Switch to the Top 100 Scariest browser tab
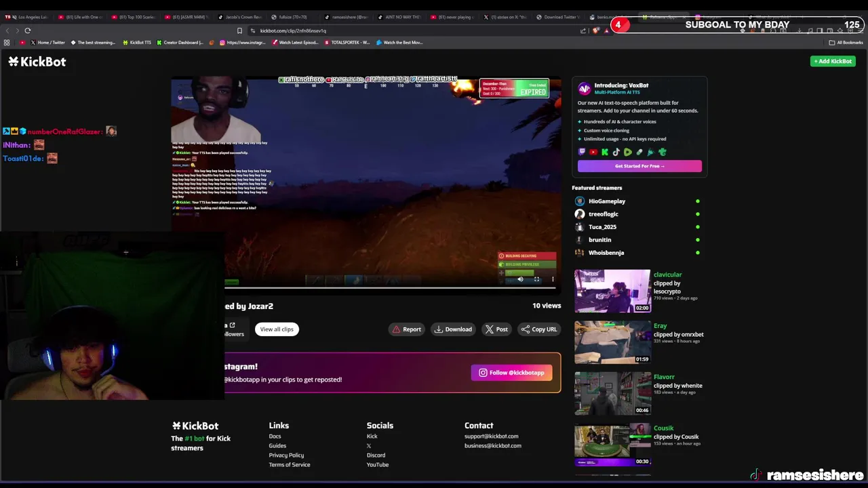The height and width of the screenshot is (488, 868). (134, 17)
